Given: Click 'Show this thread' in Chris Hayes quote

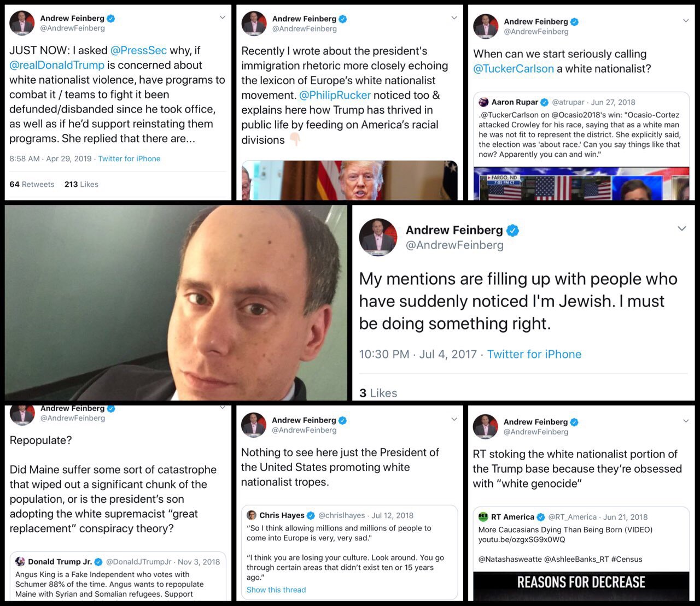Looking at the screenshot, I should 276,590.
